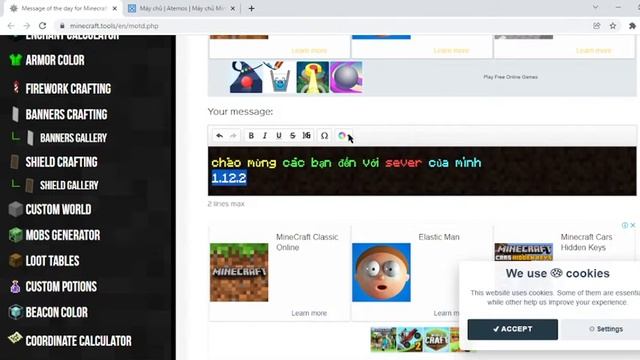Open Banners Crafting from the sidebar
The image size is (640, 360).
pyautogui.click(x=67, y=114)
